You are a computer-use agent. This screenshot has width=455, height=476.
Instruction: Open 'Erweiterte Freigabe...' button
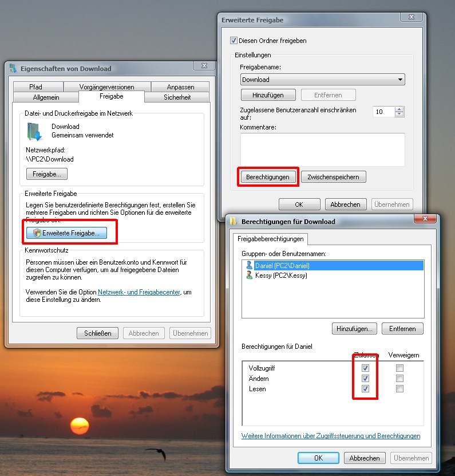tap(66, 233)
